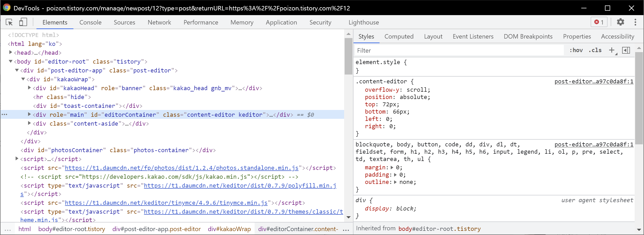Viewport: 644px width, 235px height.
Task: Open the classic theme.min.js script link
Action: [243, 212]
